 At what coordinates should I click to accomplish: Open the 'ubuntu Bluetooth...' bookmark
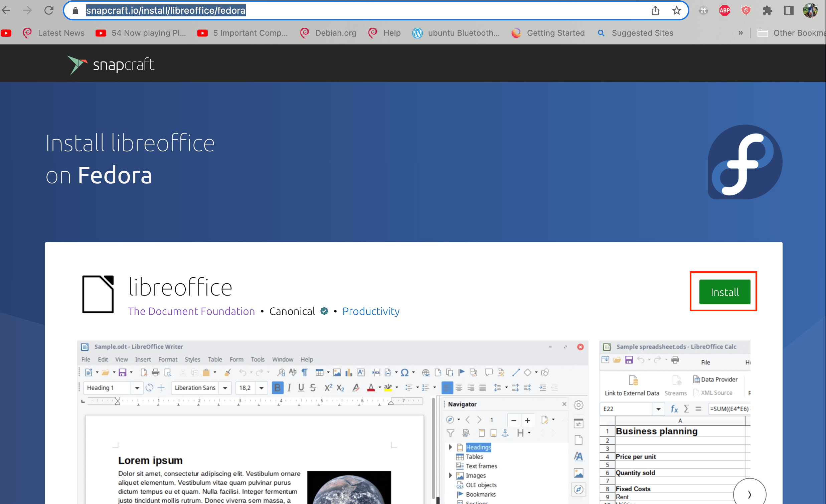tap(456, 33)
